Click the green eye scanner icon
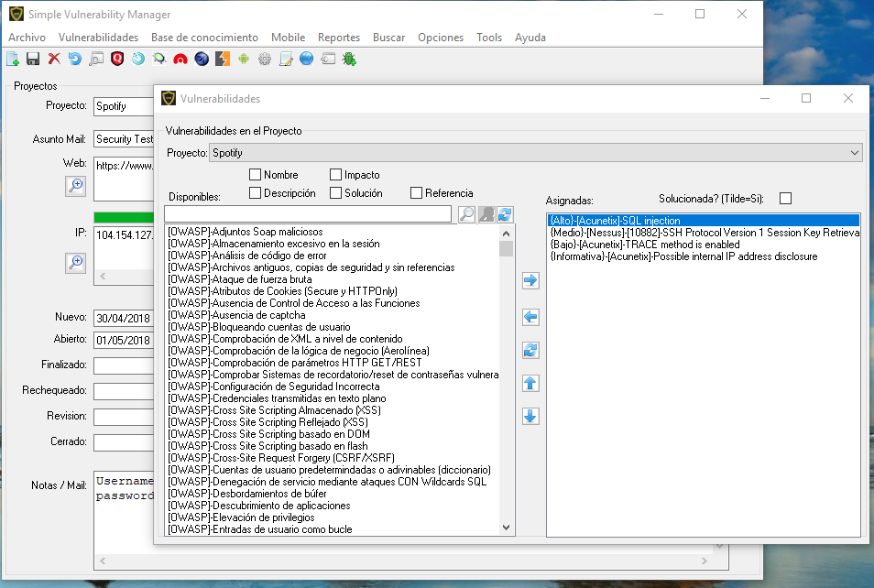Image resolution: width=874 pixels, height=588 pixels. [159, 59]
